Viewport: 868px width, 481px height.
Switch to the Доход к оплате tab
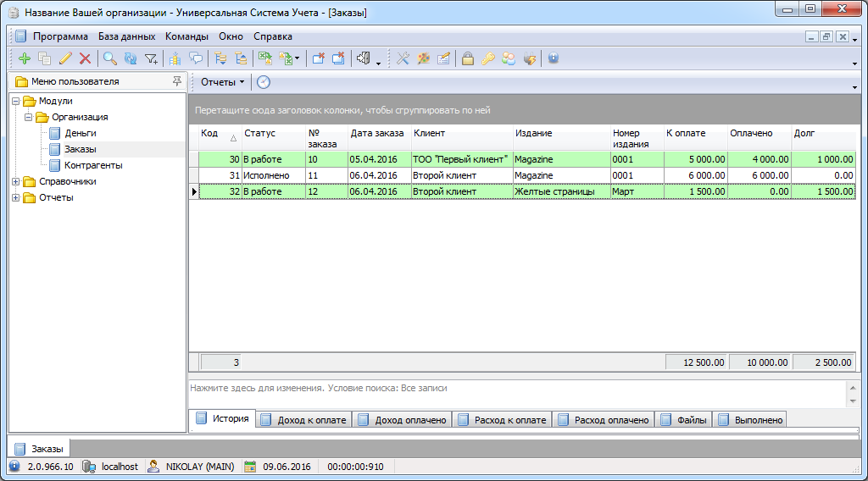pyautogui.click(x=304, y=420)
